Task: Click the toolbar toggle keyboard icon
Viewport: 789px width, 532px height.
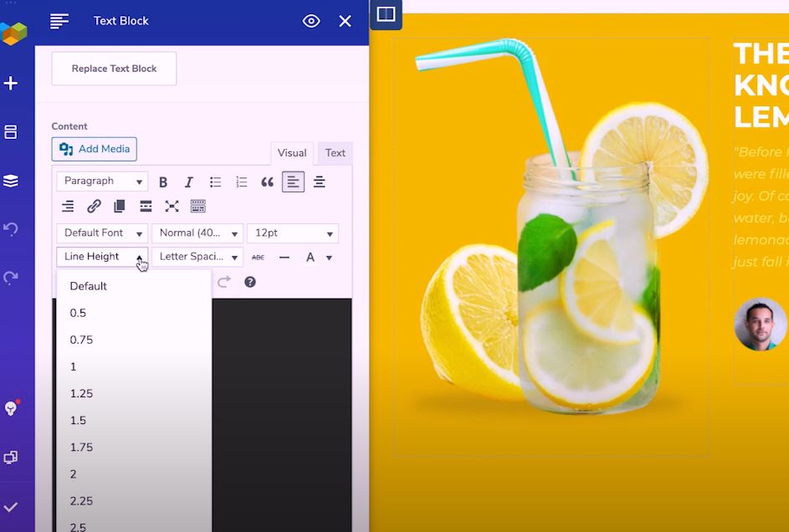Action: [197, 206]
